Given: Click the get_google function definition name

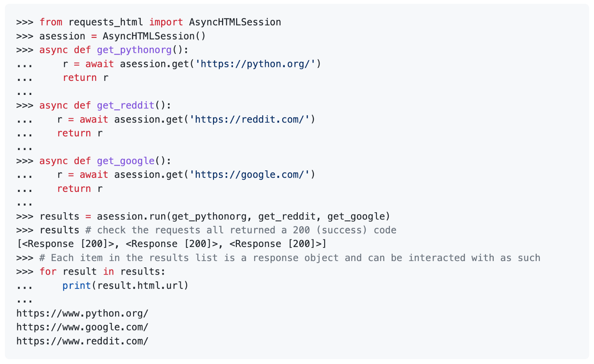Looking at the screenshot, I should [x=125, y=161].
